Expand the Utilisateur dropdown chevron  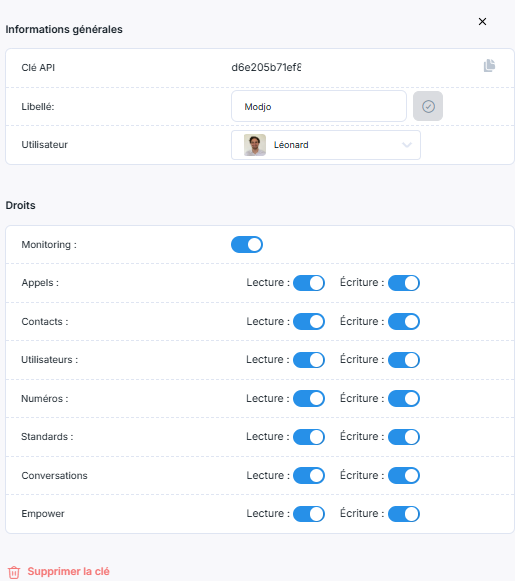click(x=407, y=145)
